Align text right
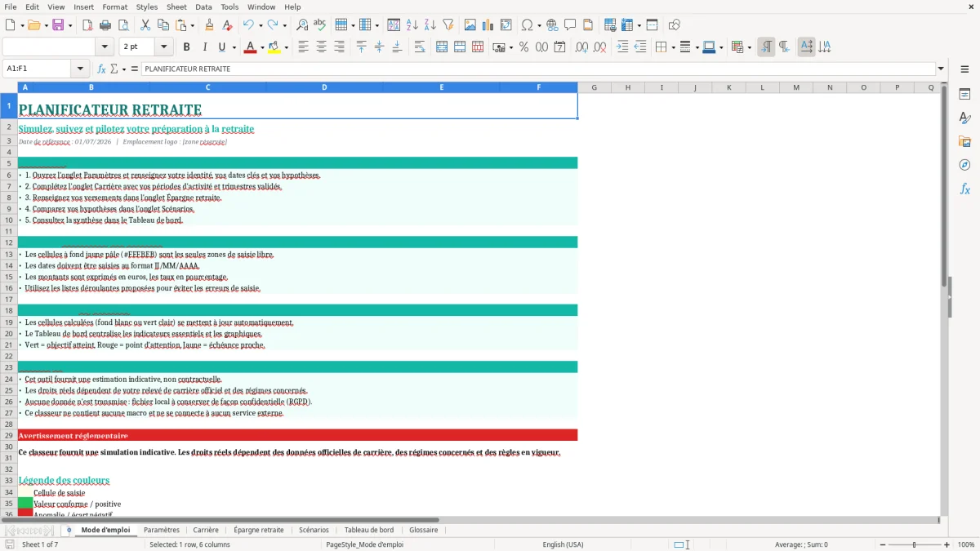Viewport: 980px width, 551px height. tap(340, 47)
